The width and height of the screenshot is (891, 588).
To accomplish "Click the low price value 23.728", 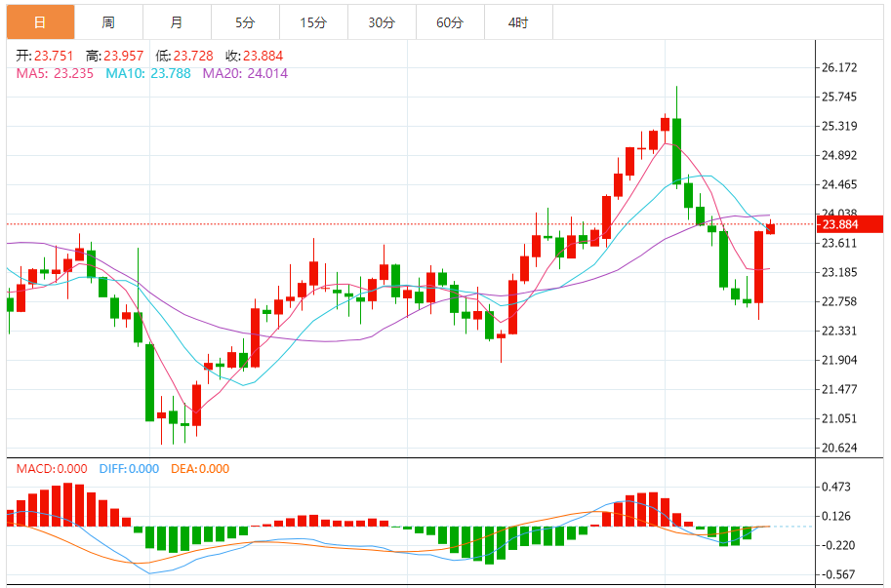I will (x=193, y=56).
